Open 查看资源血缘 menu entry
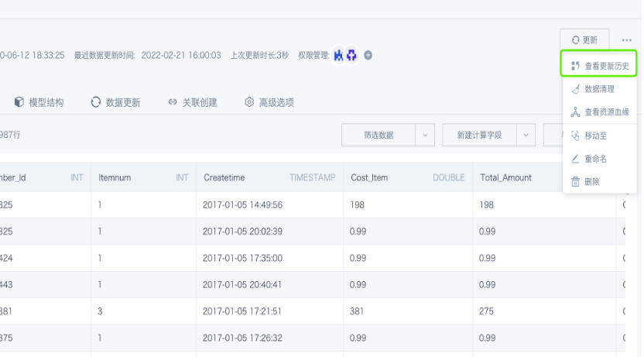This screenshot has width=644, height=357. coord(600,112)
